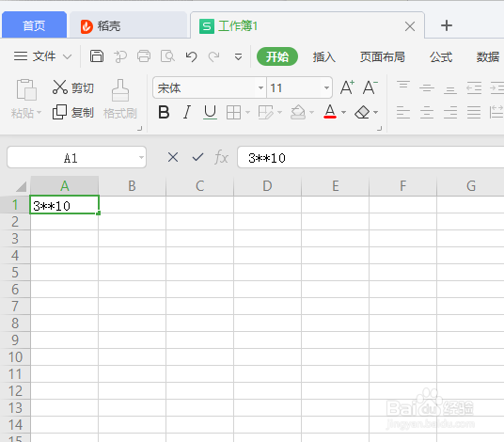Align text right
The width and height of the screenshot is (504, 442).
coord(450,113)
